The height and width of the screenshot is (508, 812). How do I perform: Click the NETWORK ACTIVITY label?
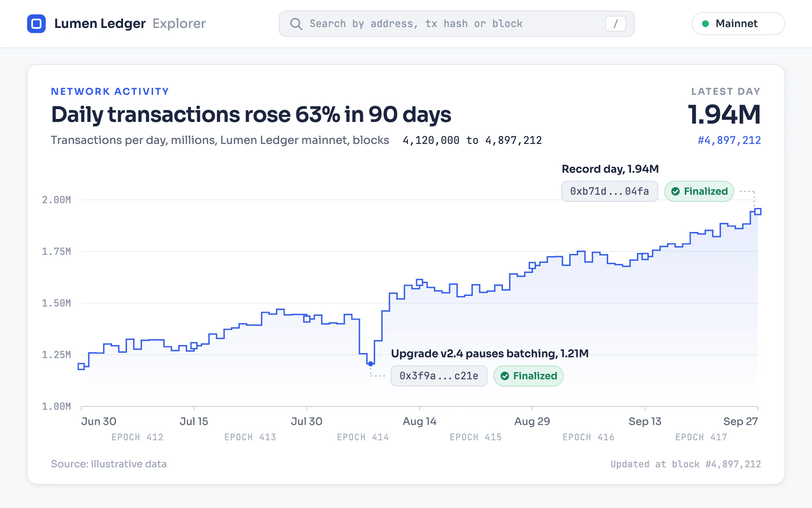pyautogui.click(x=110, y=91)
